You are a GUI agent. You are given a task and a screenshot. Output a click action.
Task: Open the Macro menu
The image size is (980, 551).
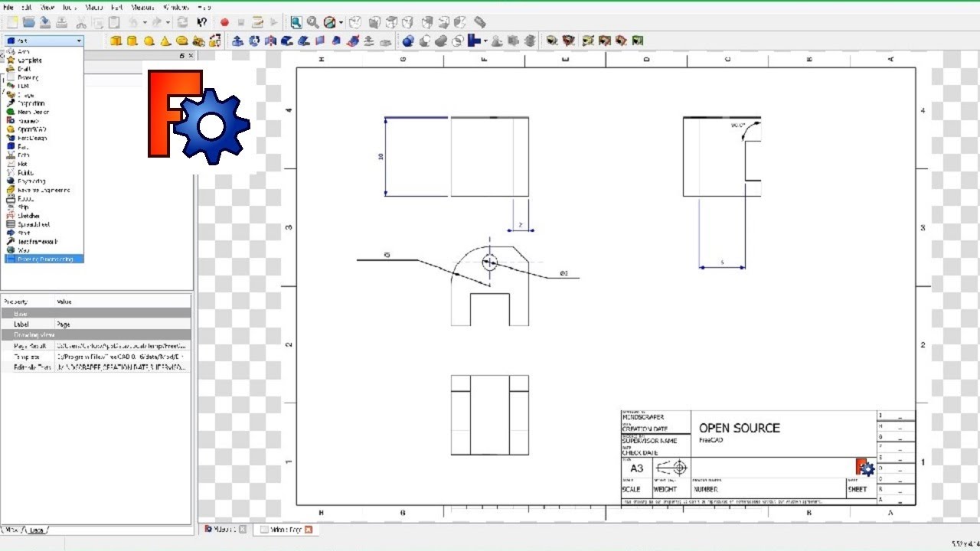pyautogui.click(x=93, y=7)
